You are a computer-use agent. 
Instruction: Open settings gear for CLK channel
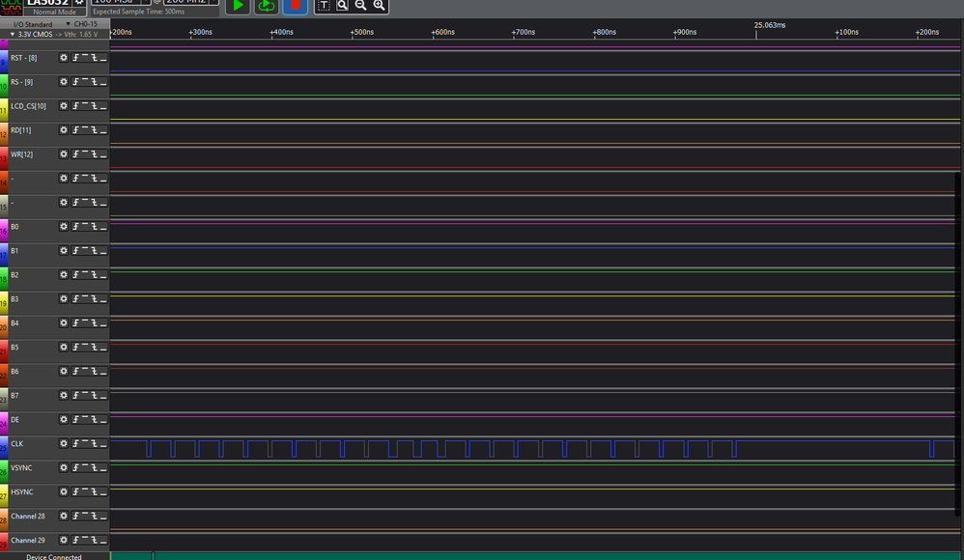point(64,443)
